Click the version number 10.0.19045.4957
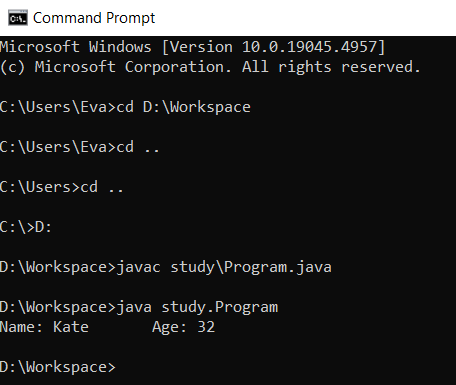Viewport: 456px width, 385px height. point(309,47)
